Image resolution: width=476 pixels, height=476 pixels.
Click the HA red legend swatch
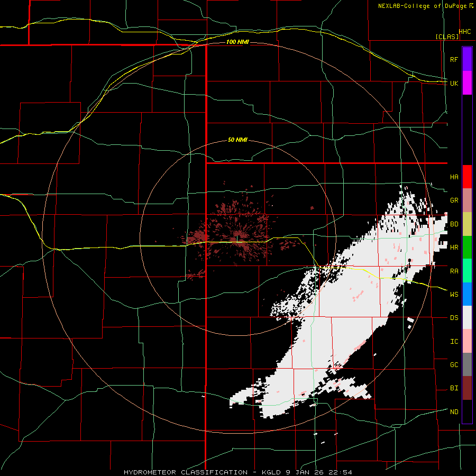point(467,177)
